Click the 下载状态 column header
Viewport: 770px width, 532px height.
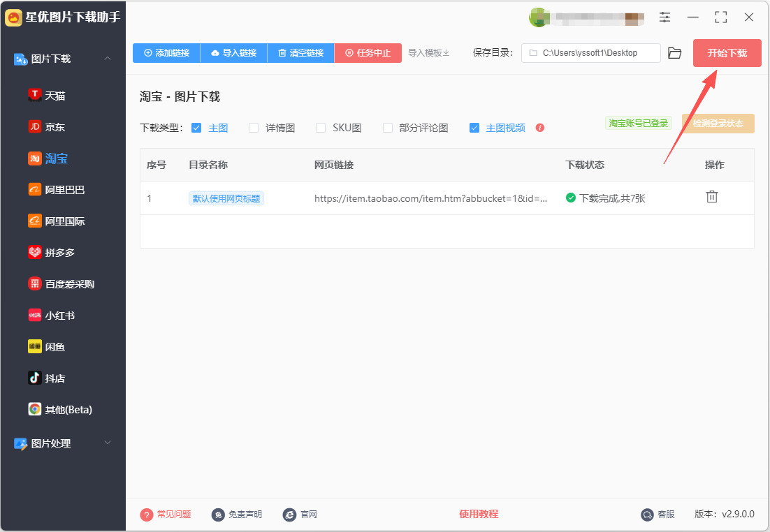pos(585,165)
